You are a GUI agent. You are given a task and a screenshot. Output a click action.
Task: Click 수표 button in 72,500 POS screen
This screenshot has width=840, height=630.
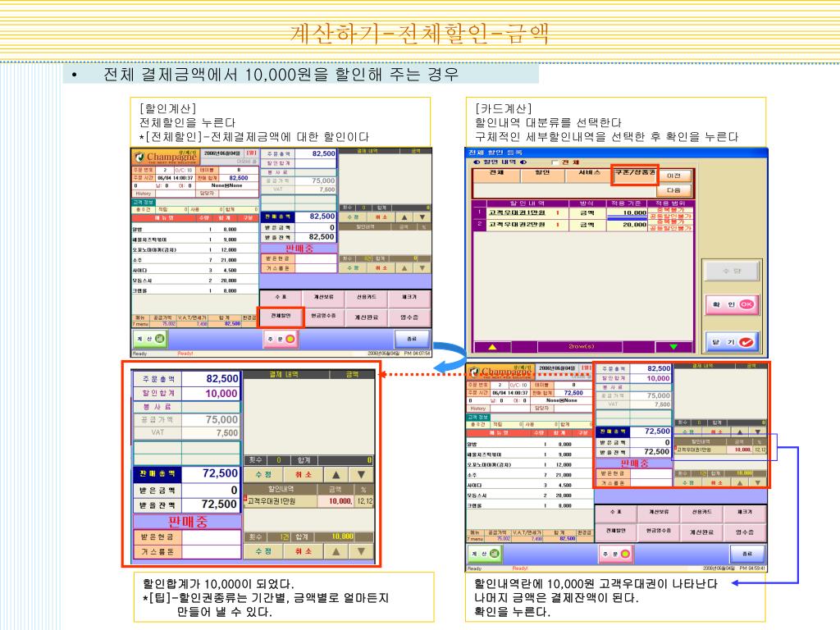point(616,512)
